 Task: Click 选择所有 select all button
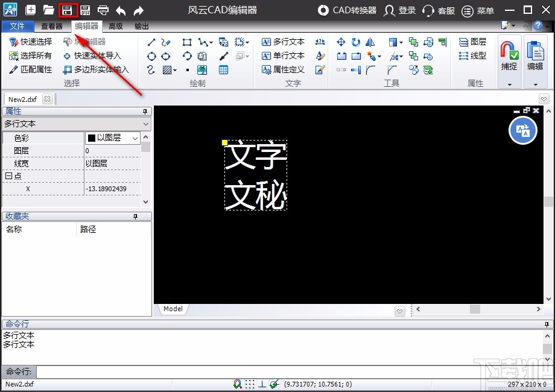(x=30, y=55)
